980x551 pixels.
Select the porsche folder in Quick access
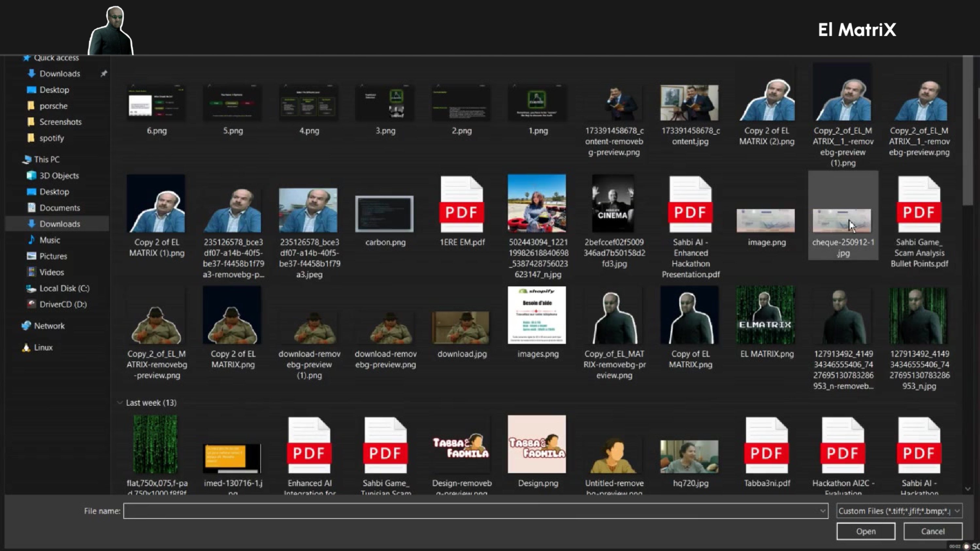click(53, 106)
